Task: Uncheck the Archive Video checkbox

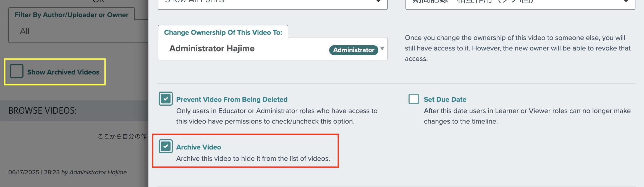Action: [166, 146]
